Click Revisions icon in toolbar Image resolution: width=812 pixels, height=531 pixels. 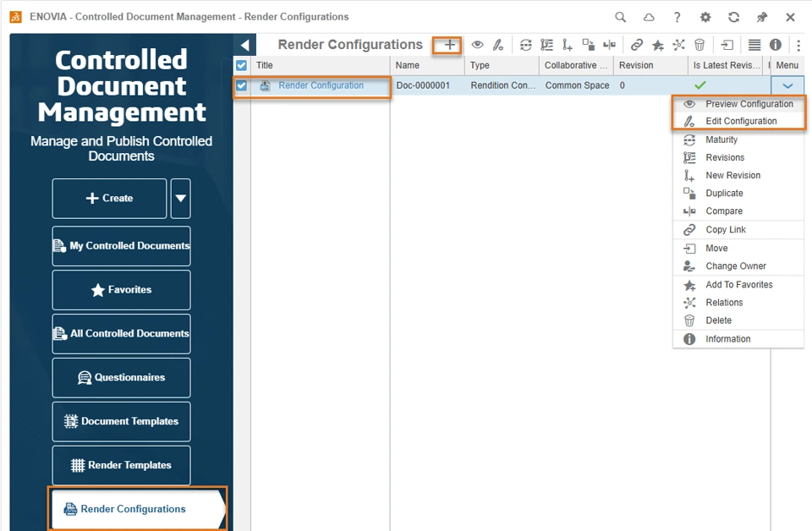[x=547, y=45]
